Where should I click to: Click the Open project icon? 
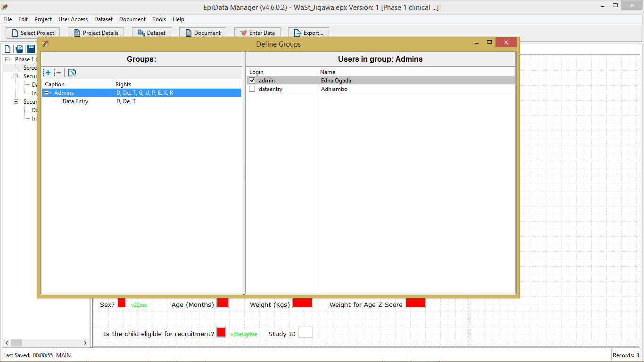(x=19, y=49)
